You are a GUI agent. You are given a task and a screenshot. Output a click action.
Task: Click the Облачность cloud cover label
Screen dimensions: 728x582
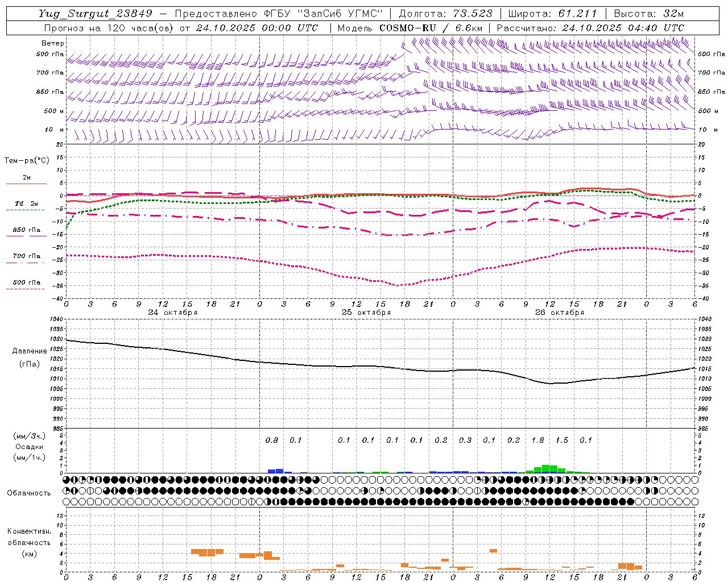[x=29, y=493]
